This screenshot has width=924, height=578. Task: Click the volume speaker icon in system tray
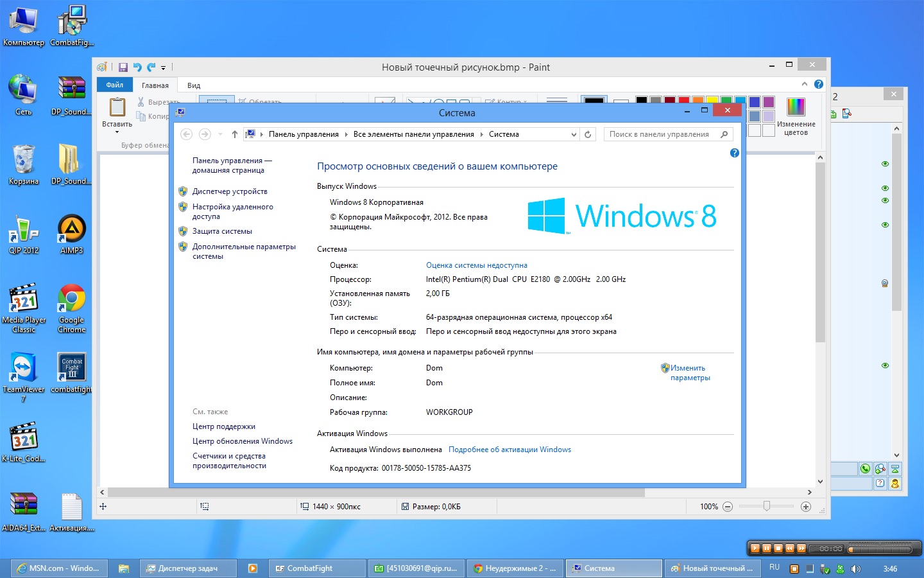(855, 569)
